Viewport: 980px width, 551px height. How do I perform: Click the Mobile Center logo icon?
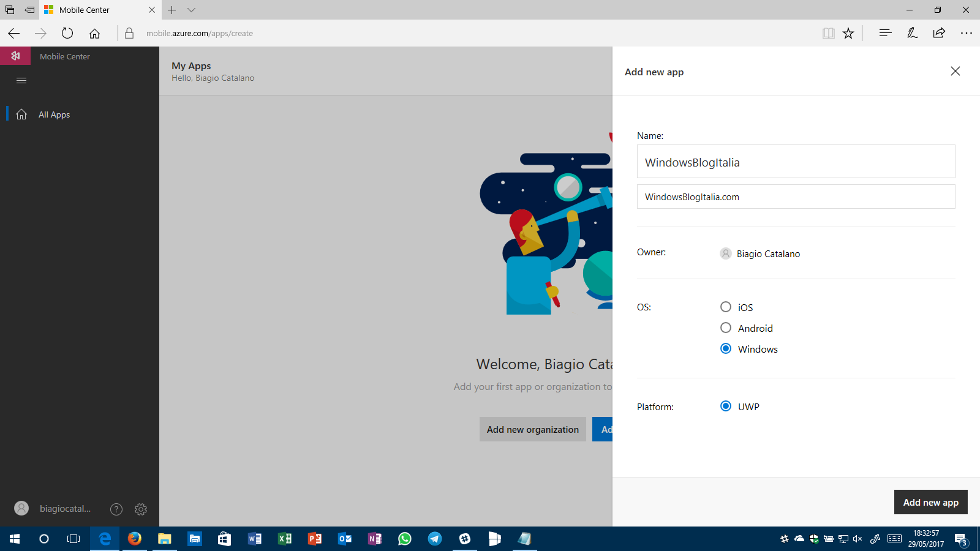click(15, 56)
